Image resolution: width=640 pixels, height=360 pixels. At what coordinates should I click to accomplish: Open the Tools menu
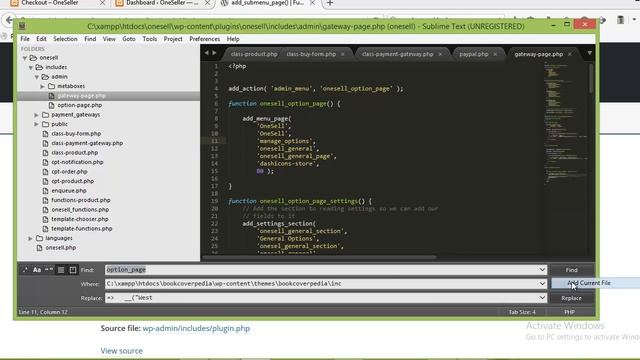click(150, 39)
